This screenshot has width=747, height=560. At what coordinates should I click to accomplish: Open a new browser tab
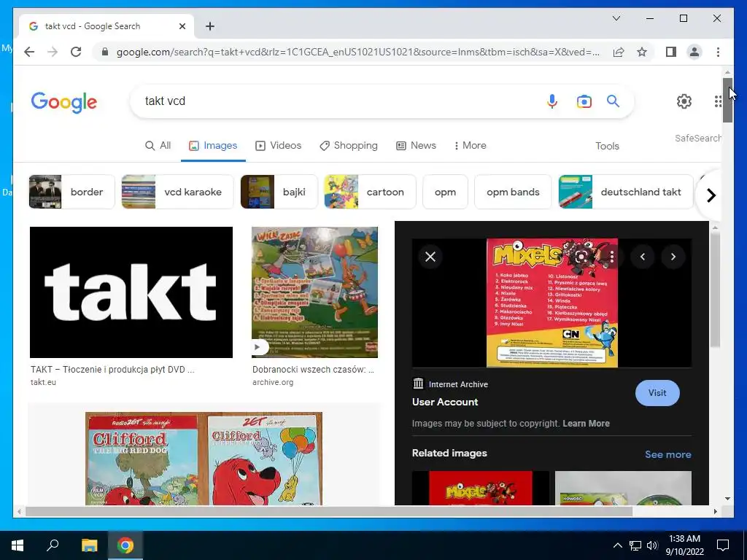210,26
